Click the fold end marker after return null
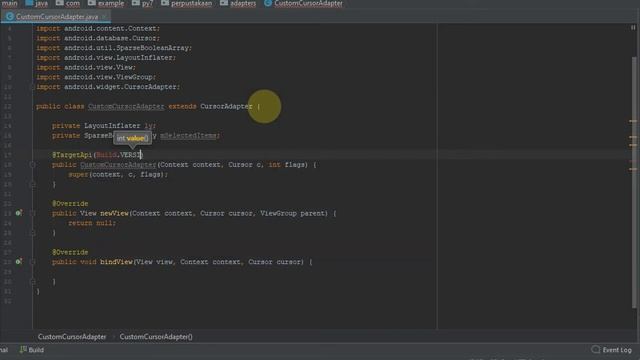 (33, 233)
